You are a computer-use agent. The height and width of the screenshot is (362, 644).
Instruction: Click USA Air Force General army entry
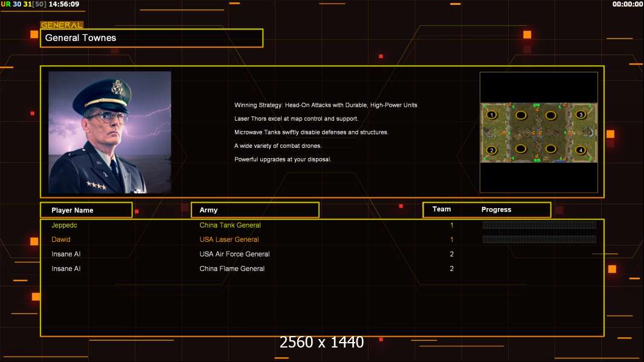[234, 254]
